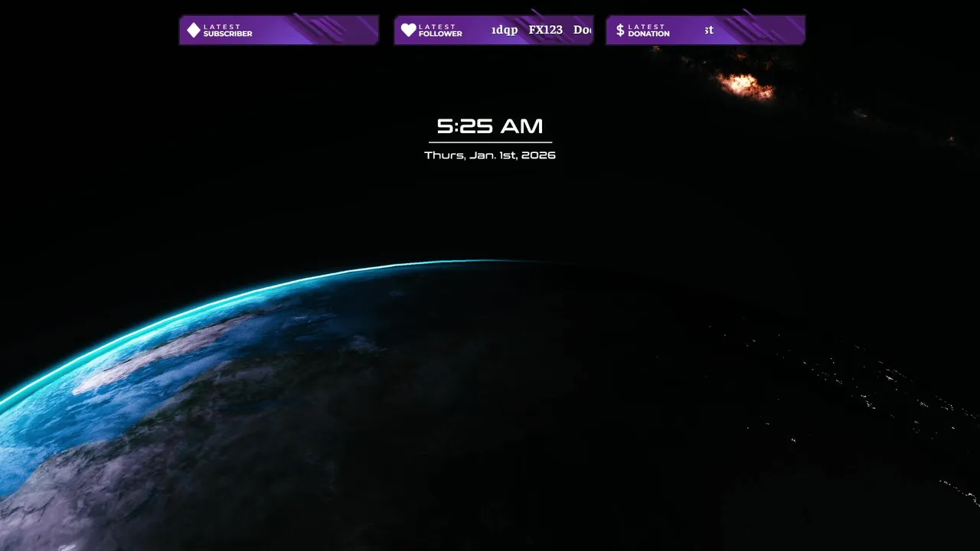Viewport: 980px width, 551px height.
Task: Click the heart icon in Latest Follower panel
Action: (409, 30)
